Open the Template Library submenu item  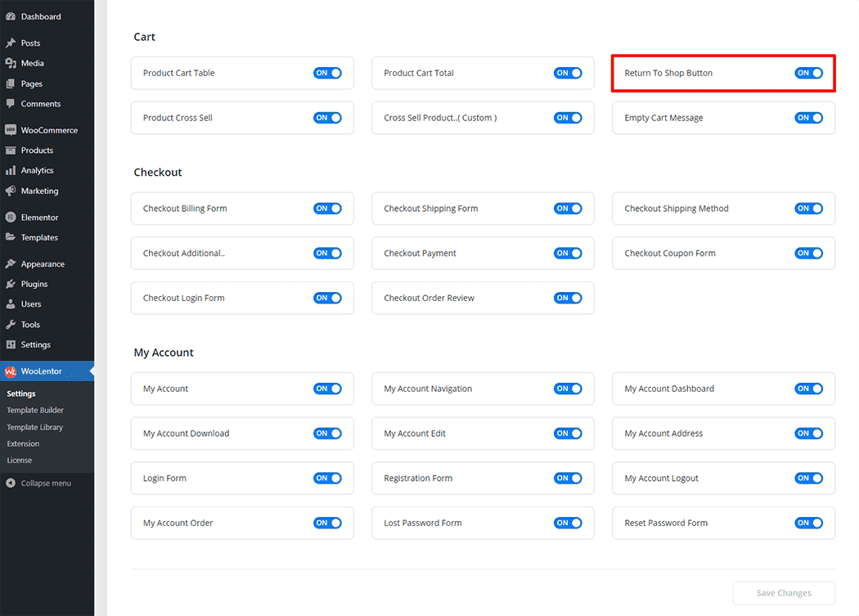click(x=34, y=427)
